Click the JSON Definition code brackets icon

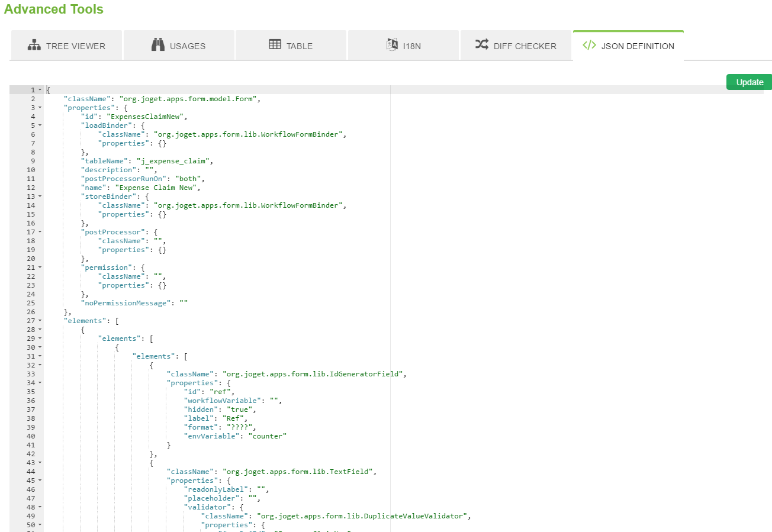589,46
